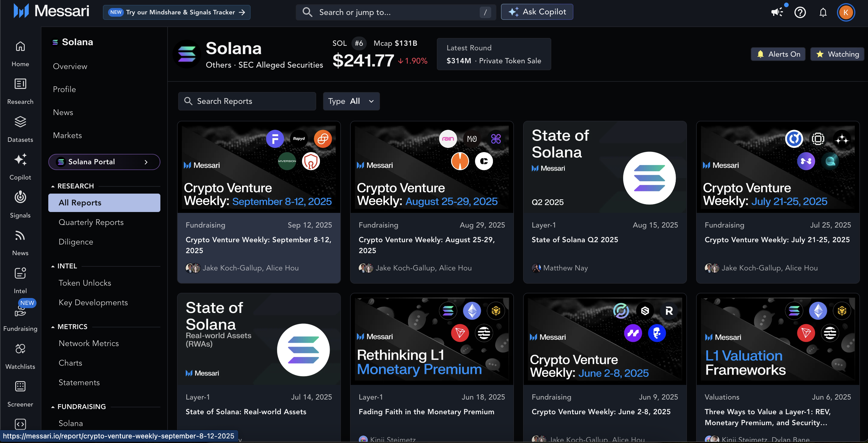
Task: Click Ask Copilot button
Action: 537,12
